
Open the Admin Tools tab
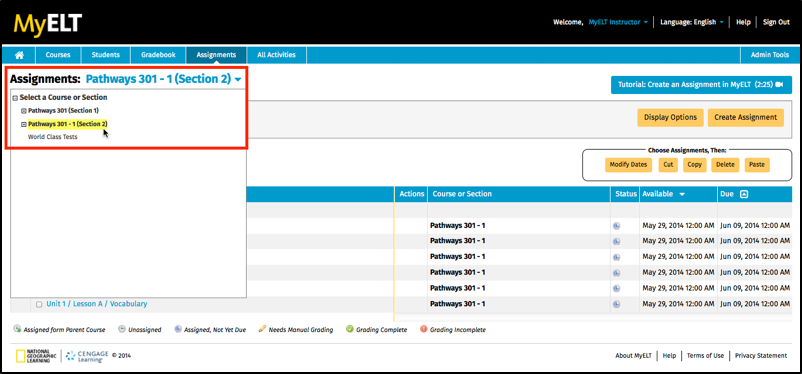(770, 55)
